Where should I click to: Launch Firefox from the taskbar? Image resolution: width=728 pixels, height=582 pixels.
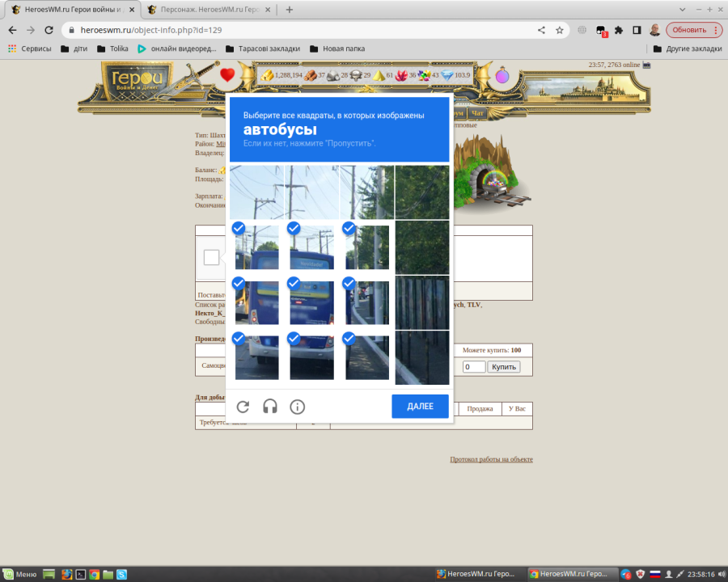coord(67,574)
